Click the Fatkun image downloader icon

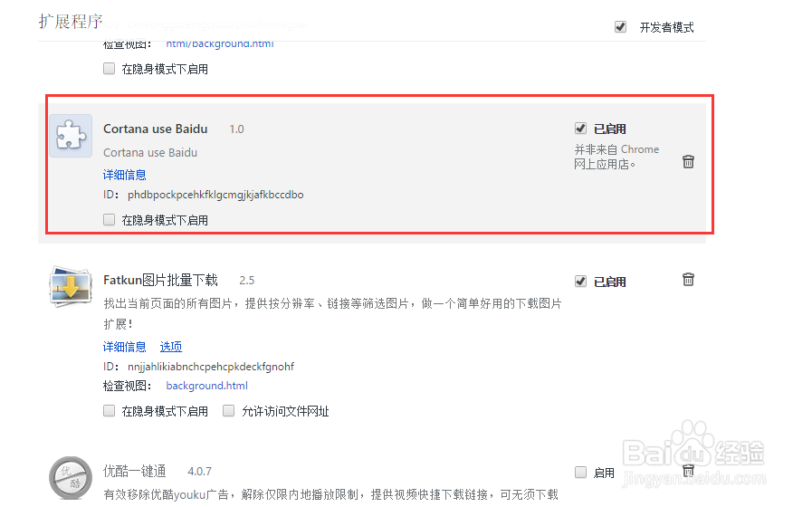(71, 286)
